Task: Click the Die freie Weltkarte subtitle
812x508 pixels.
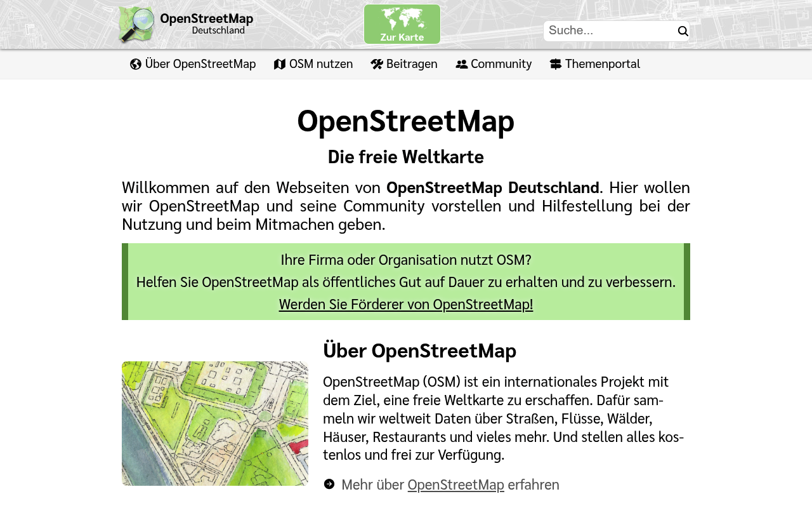Action: (x=406, y=156)
